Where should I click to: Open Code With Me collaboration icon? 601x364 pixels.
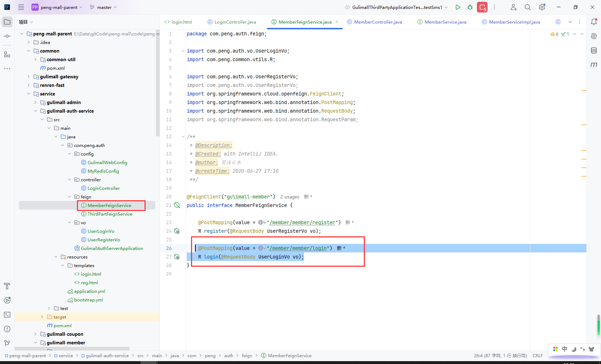pos(513,7)
